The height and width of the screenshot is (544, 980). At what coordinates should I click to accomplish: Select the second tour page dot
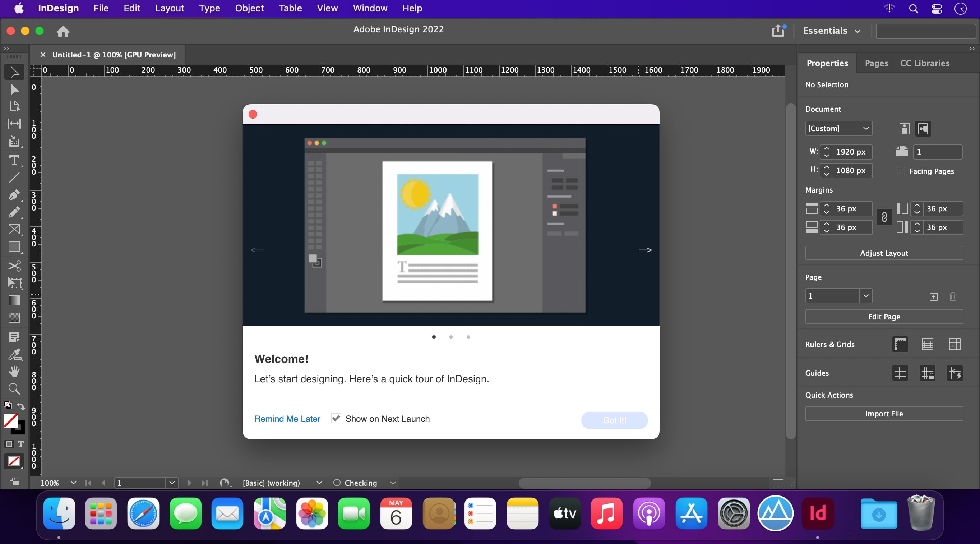click(451, 337)
